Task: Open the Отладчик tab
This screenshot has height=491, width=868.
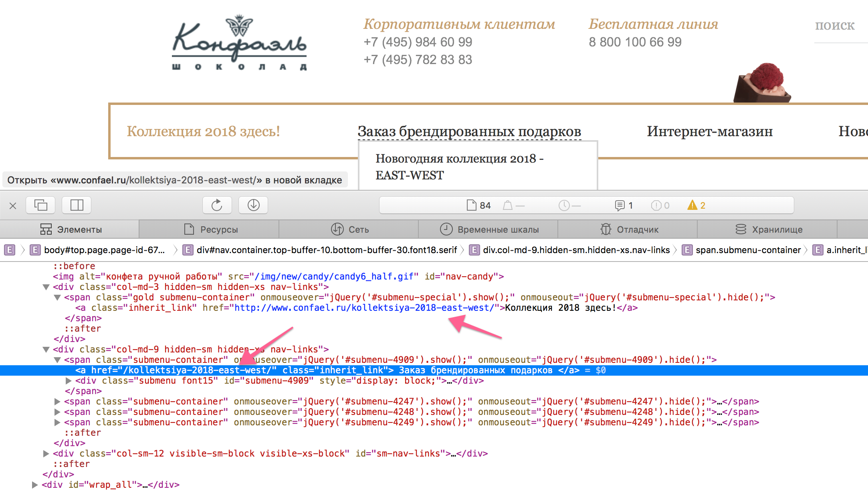Action: click(x=628, y=229)
